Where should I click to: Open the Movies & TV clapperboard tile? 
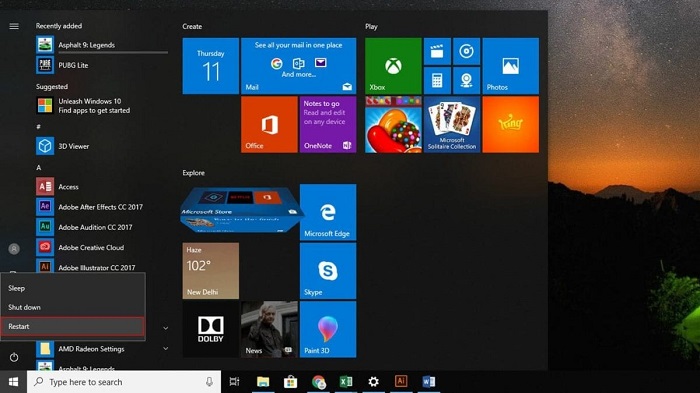pos(437,51)
